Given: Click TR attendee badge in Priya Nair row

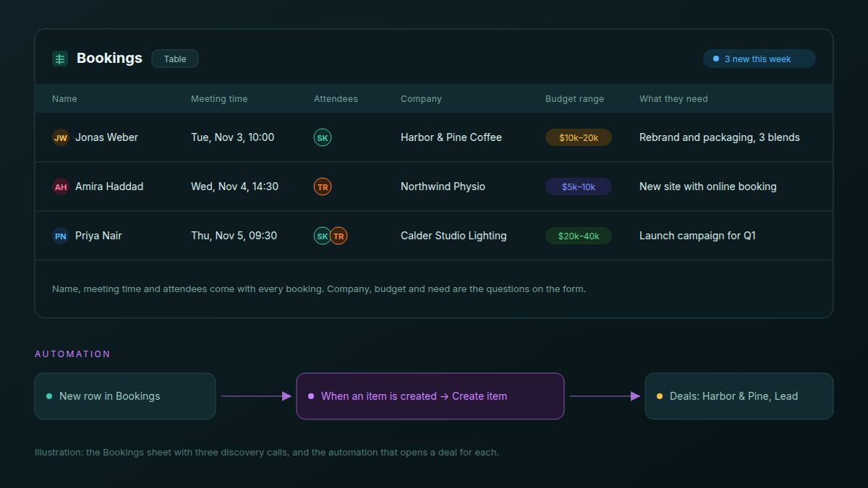Looking at the screenshot, I should [339, 236].
